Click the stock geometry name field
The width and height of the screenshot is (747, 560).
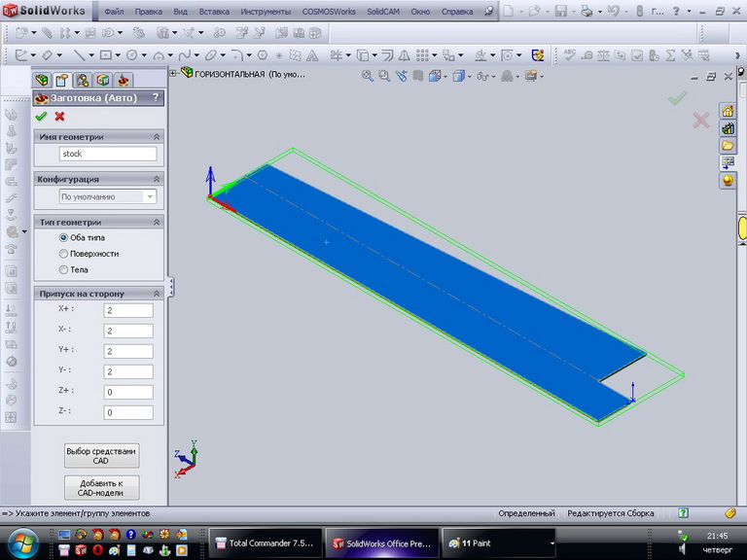[108, 154]
